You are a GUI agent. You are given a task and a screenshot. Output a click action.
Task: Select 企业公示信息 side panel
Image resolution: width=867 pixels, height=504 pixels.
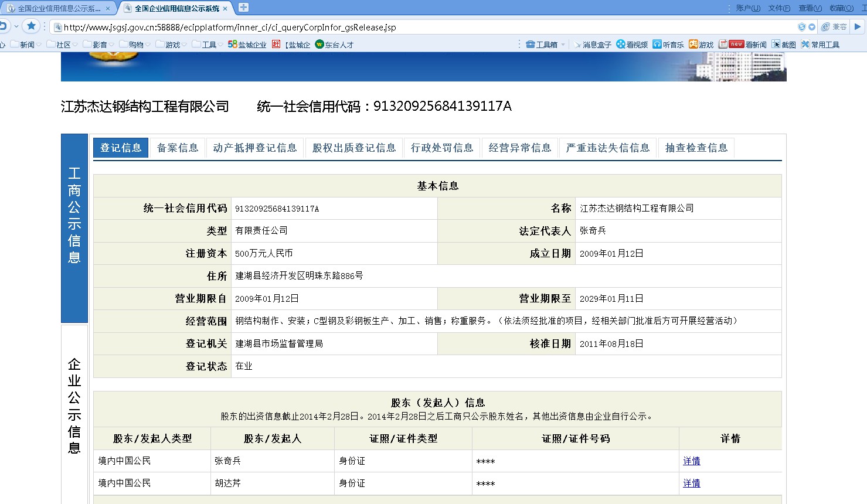click(74, 406)
